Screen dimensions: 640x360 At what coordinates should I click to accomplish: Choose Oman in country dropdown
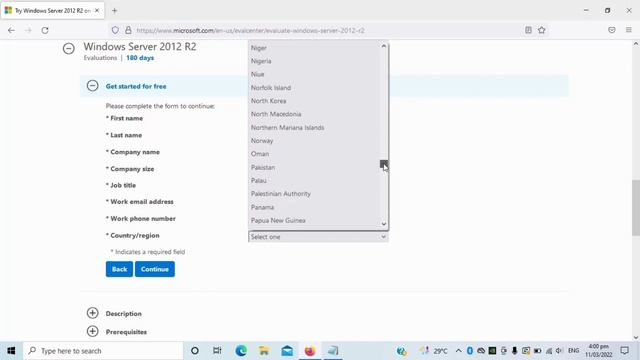260,154
